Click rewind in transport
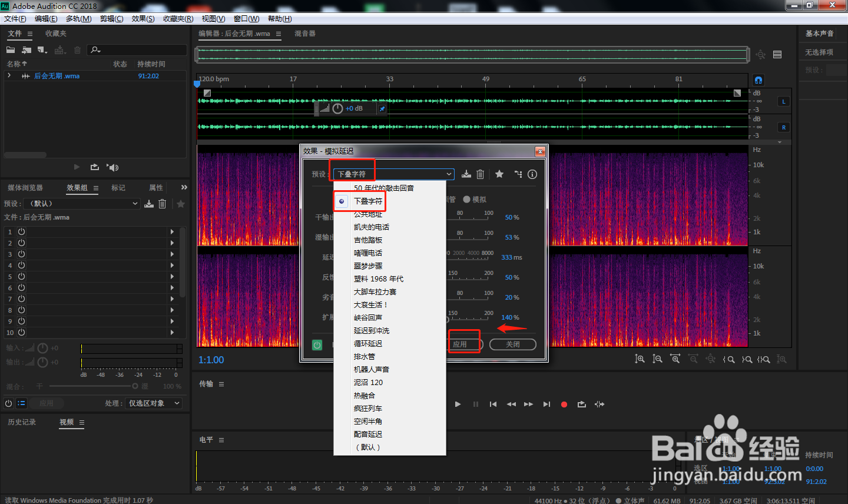Viewport: 848px width, 504px height. click(x=511, y=404)
